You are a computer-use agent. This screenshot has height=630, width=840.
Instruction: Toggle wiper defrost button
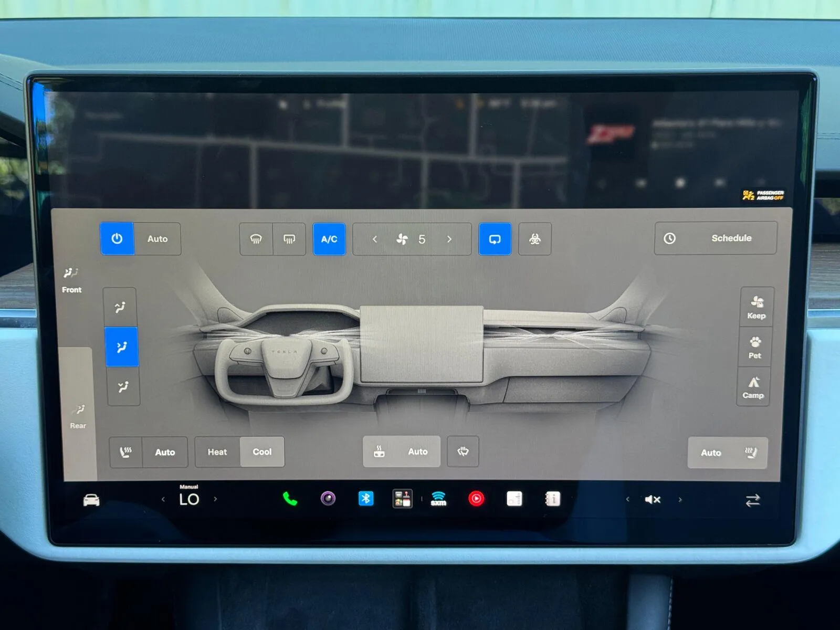tap(463, 451)
